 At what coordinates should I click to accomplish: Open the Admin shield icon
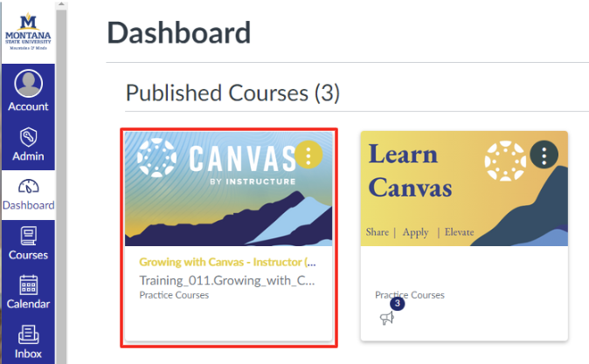tap(28, 137)
